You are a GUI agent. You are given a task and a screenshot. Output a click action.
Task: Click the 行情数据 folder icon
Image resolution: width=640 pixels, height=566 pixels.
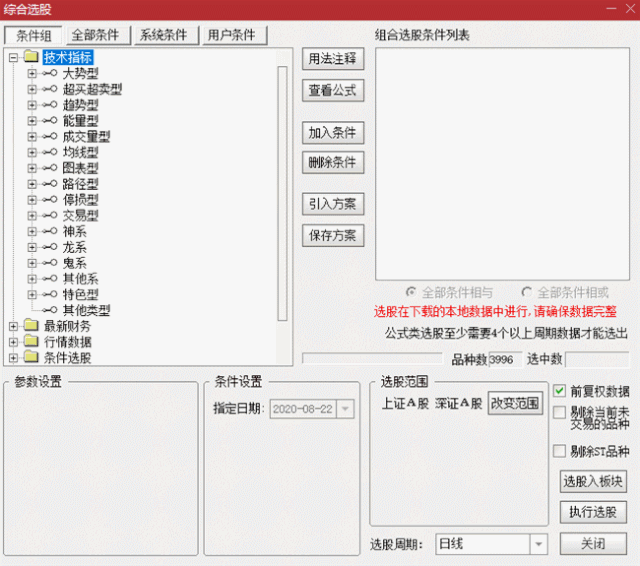[x=31, y=341]
